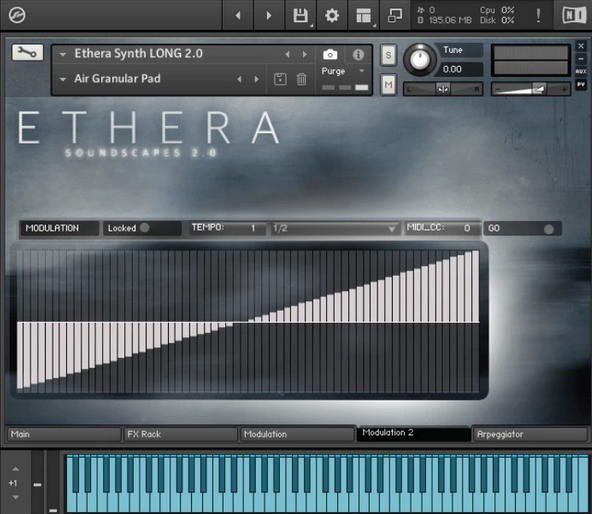592x514 pixels.
Task: Shift keyboard octave down arrow
Action: (15, 497)
